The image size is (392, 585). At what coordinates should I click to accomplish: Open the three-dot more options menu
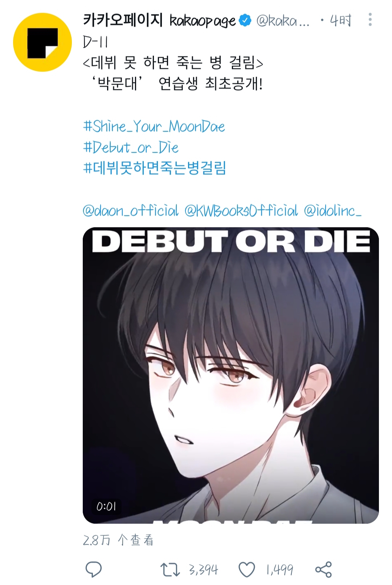(370, 20)
